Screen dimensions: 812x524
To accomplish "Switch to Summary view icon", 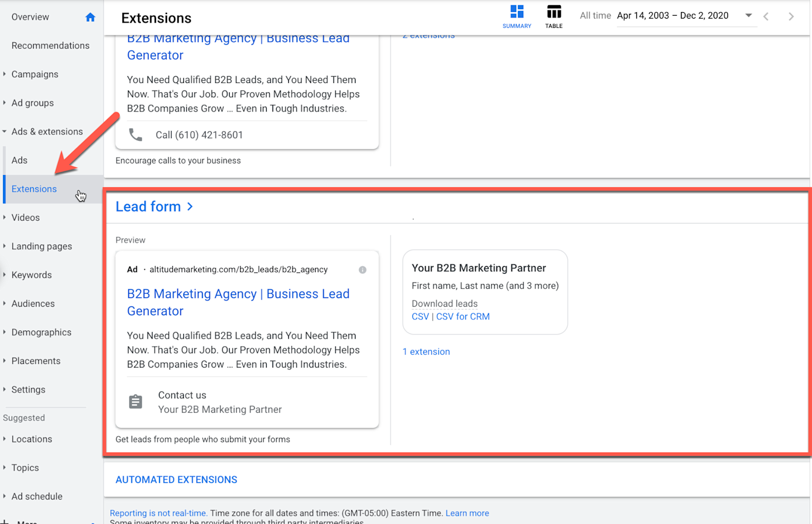I will pyautogui.click(x=517, y=12).
